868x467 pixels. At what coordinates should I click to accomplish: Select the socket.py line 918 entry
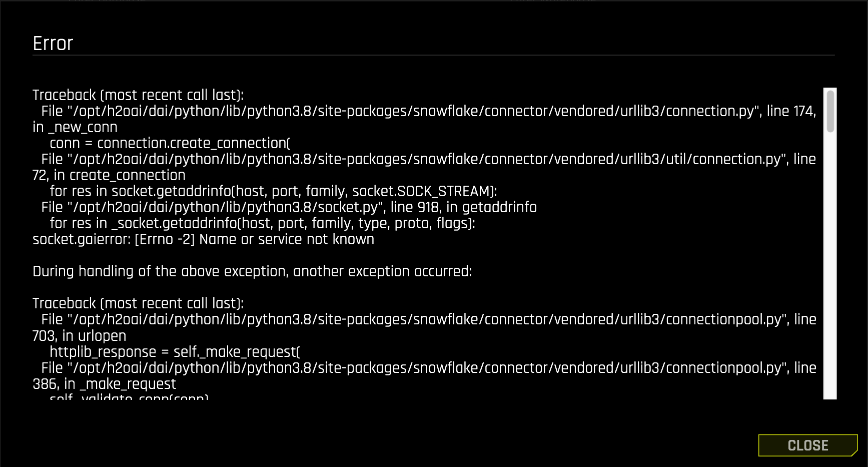click(x=289, y=207)
